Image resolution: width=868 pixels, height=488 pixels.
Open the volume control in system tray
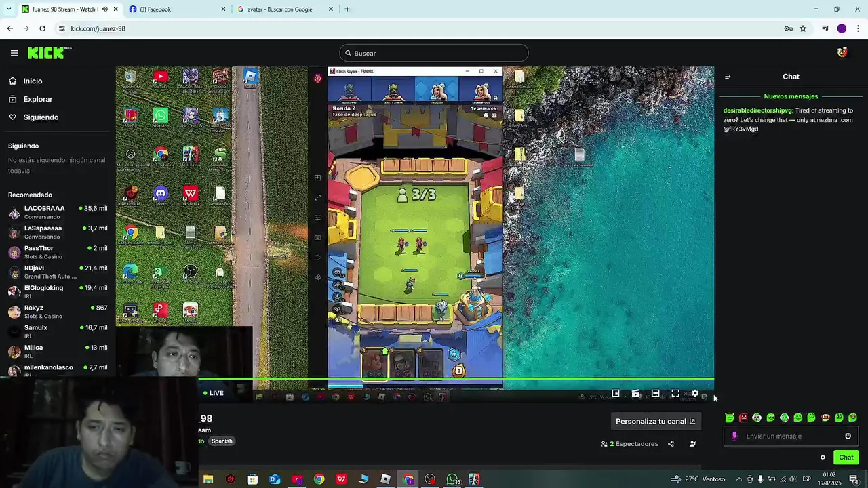click(793, 479)
